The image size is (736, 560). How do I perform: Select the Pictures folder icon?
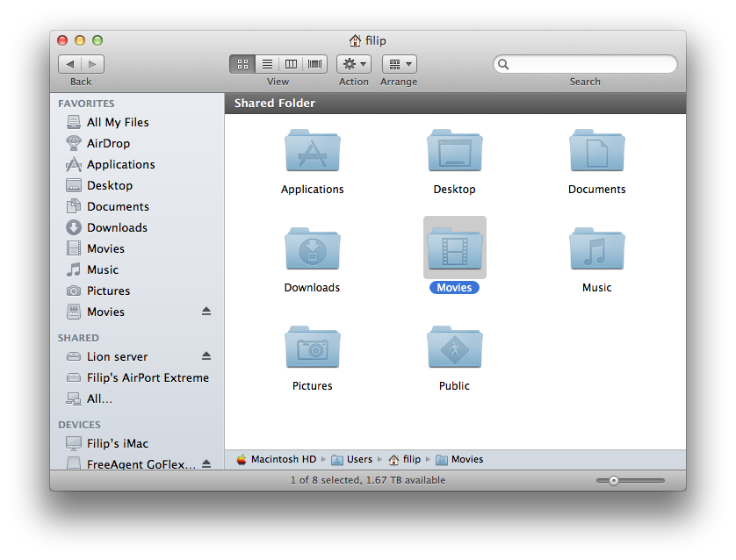coord(312,349)
